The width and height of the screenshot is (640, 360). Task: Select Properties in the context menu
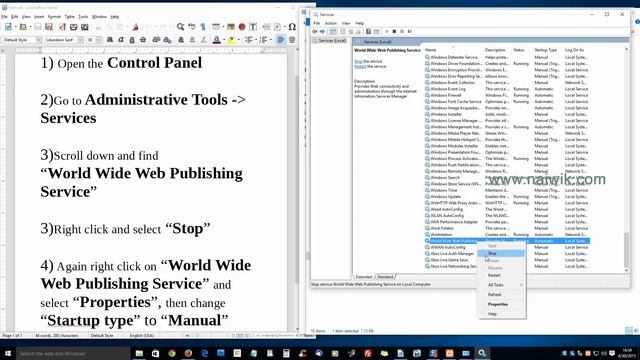click(x=501, y=304)
